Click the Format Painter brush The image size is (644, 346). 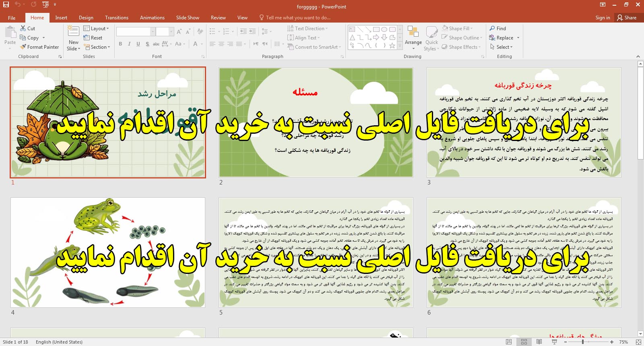(23, 47)
